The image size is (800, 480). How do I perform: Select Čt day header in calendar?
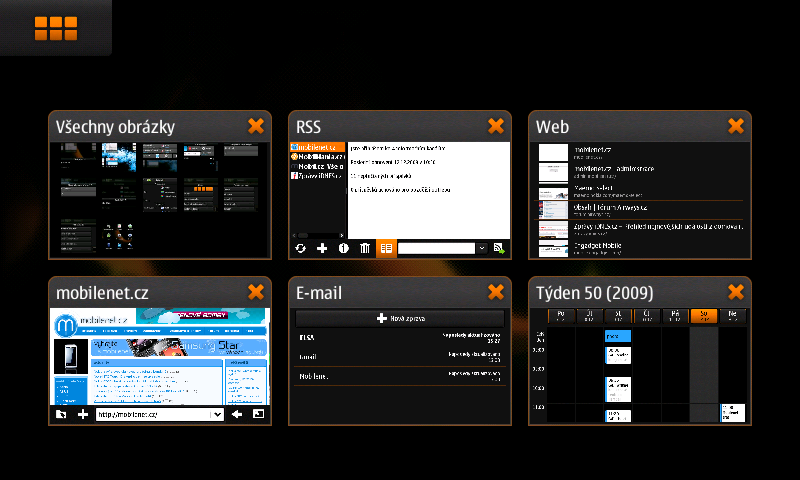pos(646,316)
